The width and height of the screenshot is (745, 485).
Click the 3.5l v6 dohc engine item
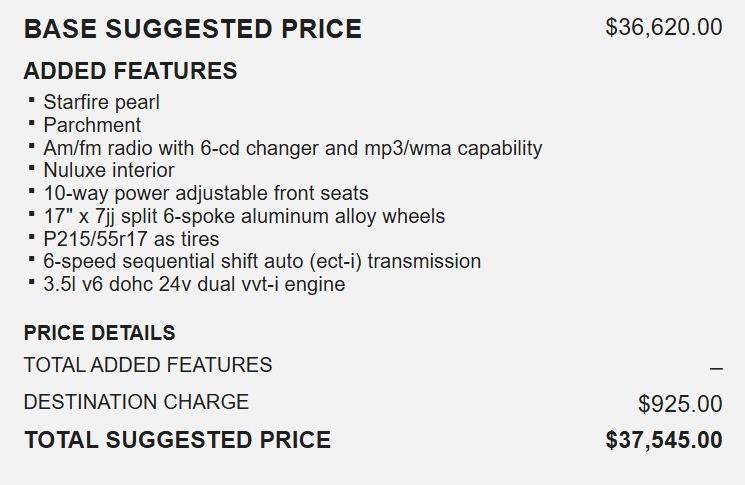tap(194, 284)
